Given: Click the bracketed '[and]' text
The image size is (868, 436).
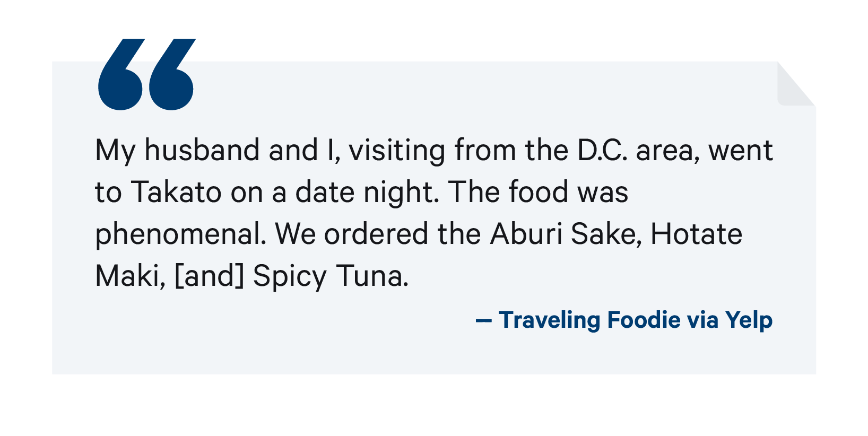Looking at the screenshot, I should point(209,276).
